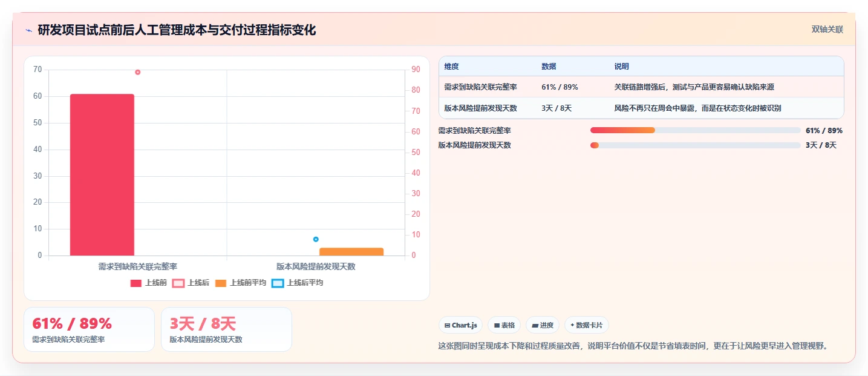The width and height of the screenshot is (868, 376).
Task: Click the red bar for 需求到缺陷关联完整率
Action: [x=102, y=174]
